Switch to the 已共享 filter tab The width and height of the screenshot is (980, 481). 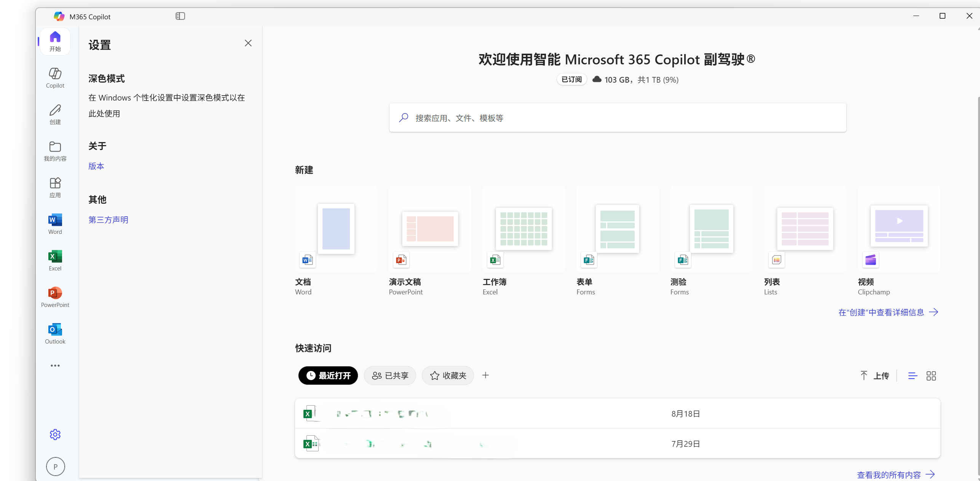click(x=390, y=376)
